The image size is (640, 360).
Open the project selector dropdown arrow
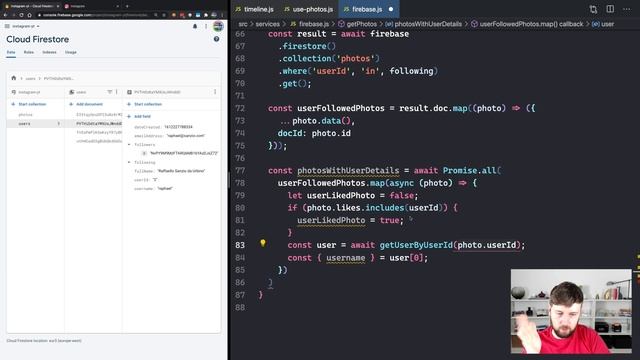click(x=38, y=26)
